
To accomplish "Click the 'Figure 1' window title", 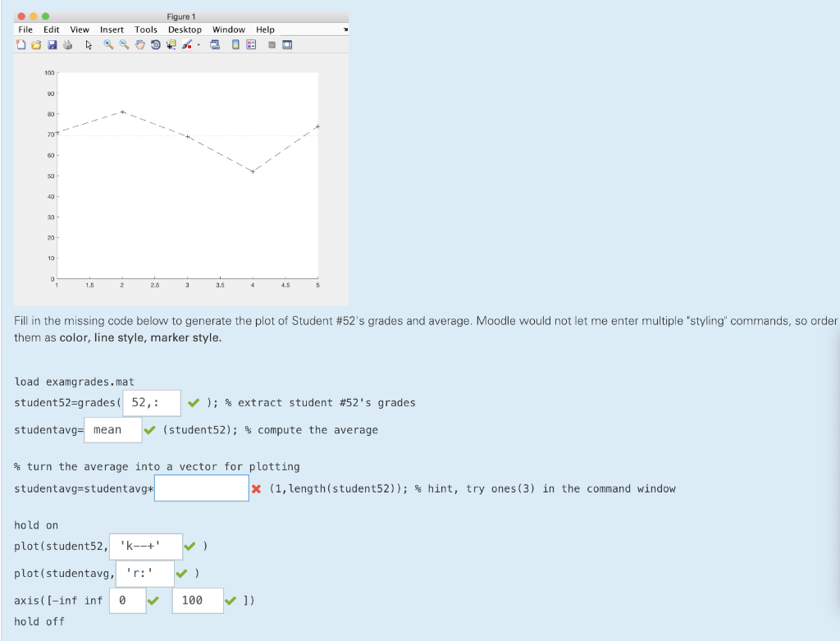I will pyautogui.click(x=181, y=16).
